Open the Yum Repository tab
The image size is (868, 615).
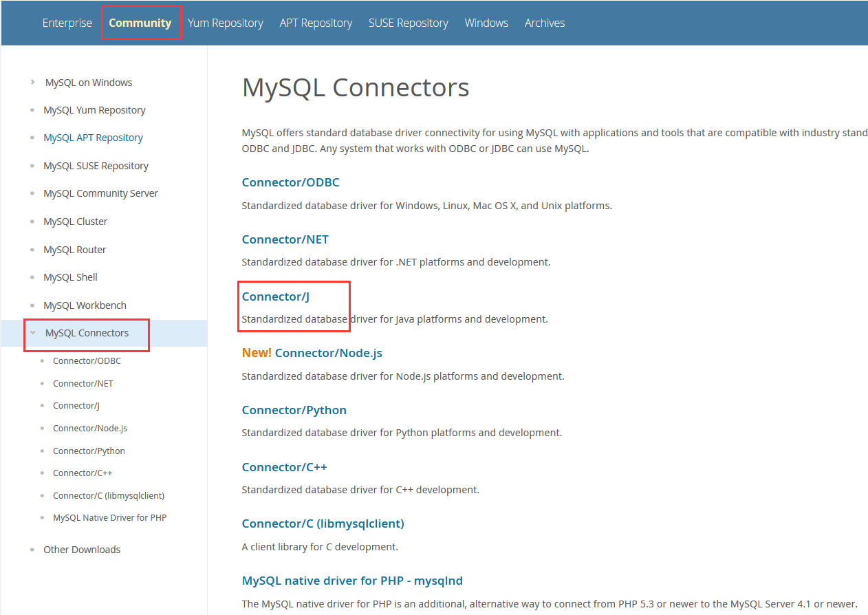pos(225,23)
